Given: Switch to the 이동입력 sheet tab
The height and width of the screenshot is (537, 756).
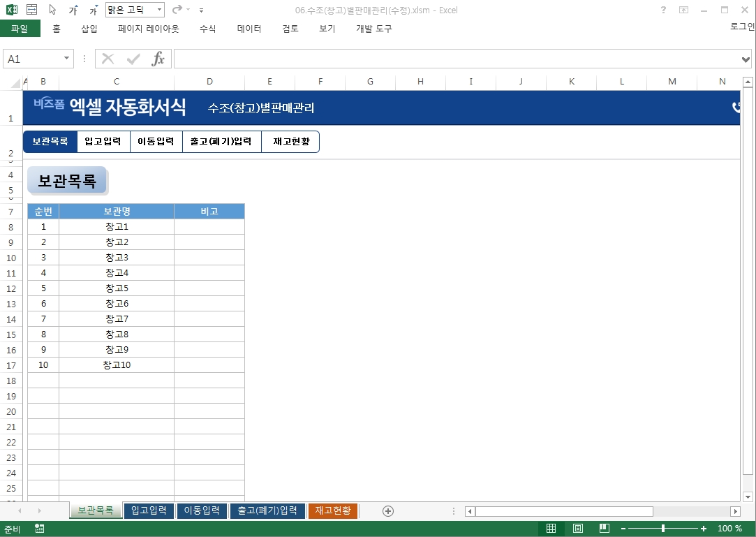Looking at the screenshot, I should (202, 510).
